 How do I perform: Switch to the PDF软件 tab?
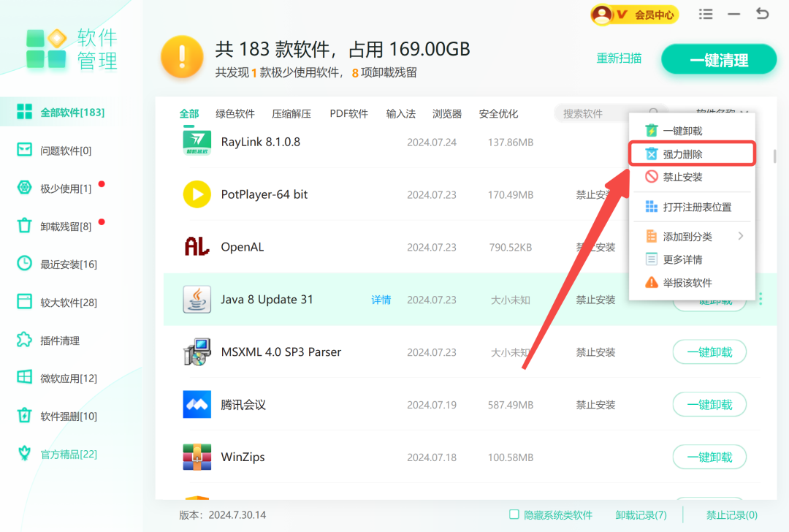click(x=348, y=114)
